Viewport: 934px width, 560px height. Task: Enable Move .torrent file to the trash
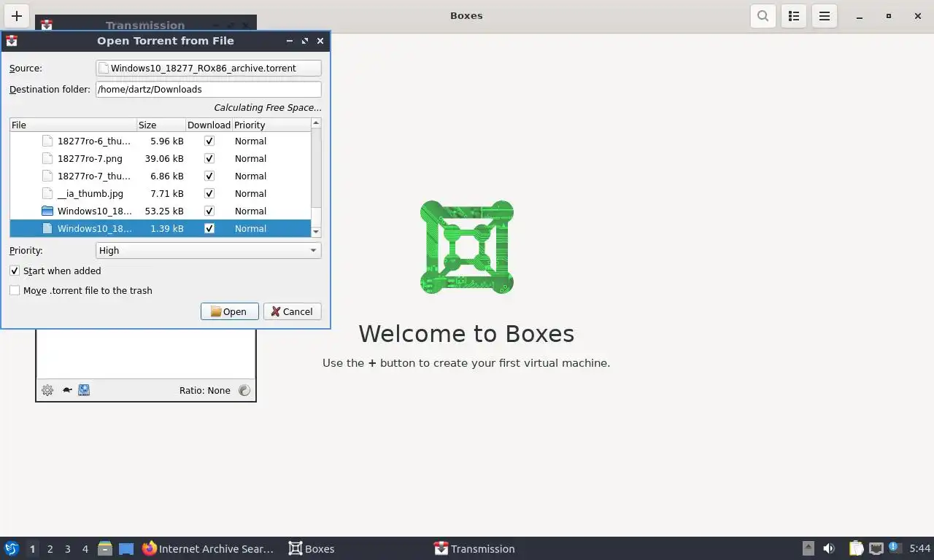15,290
